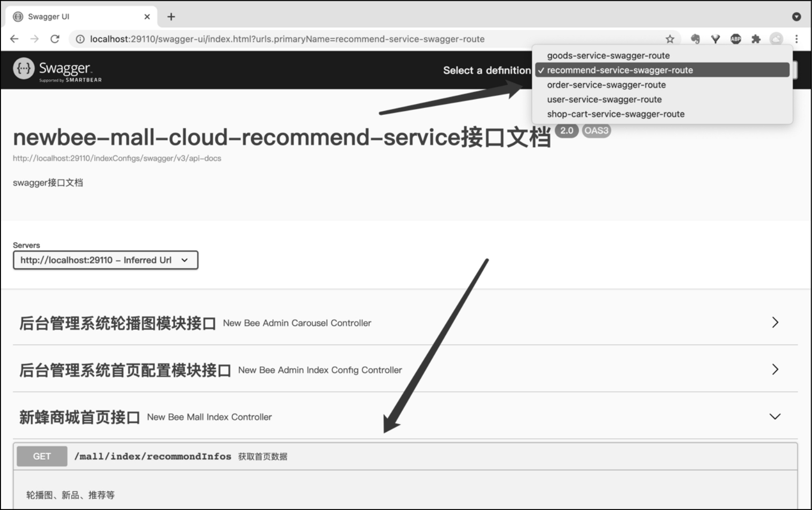Click the Y-shaped extension icon
812x510 pixels.
point(715,39)
